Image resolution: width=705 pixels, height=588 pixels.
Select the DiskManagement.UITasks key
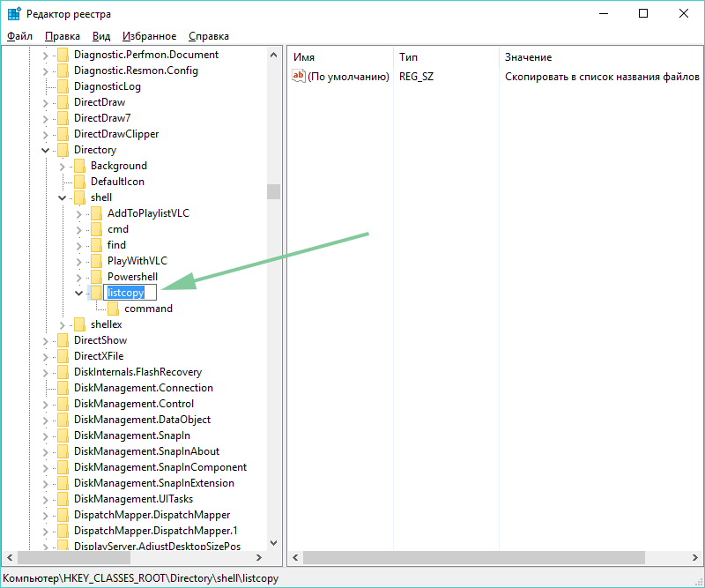134,499
